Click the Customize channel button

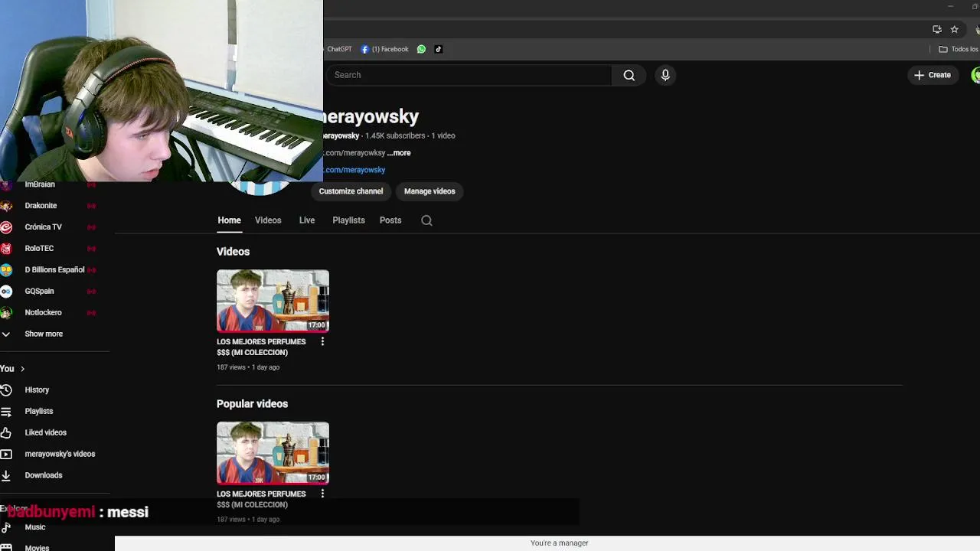(351, 191)
